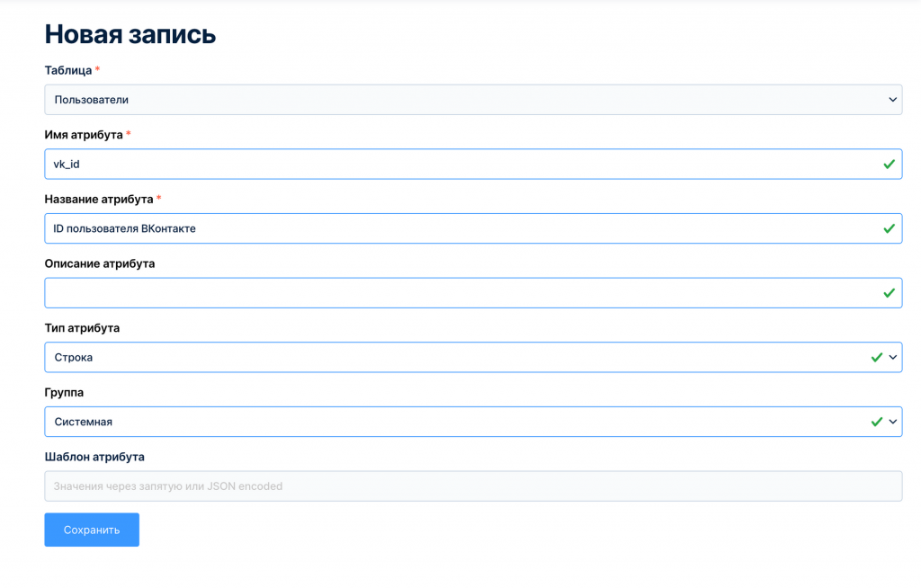Click the Описание атрибута label
Viewport: 921px width, 588px height.
click(100, 263)
